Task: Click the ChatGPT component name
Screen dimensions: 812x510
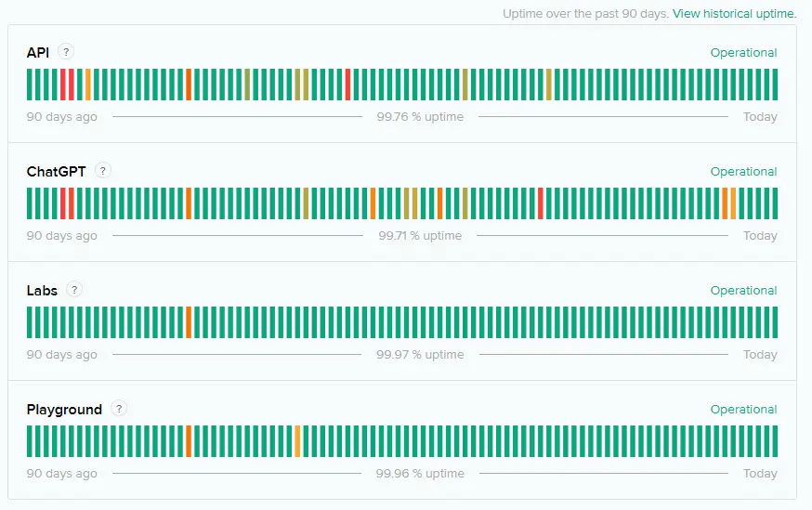Action: pos(56,171)
